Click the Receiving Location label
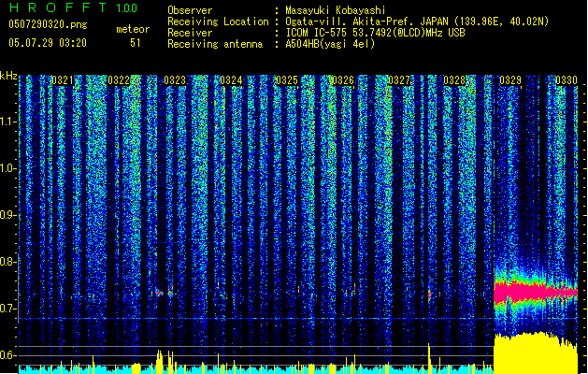 [x=218, y=22]
